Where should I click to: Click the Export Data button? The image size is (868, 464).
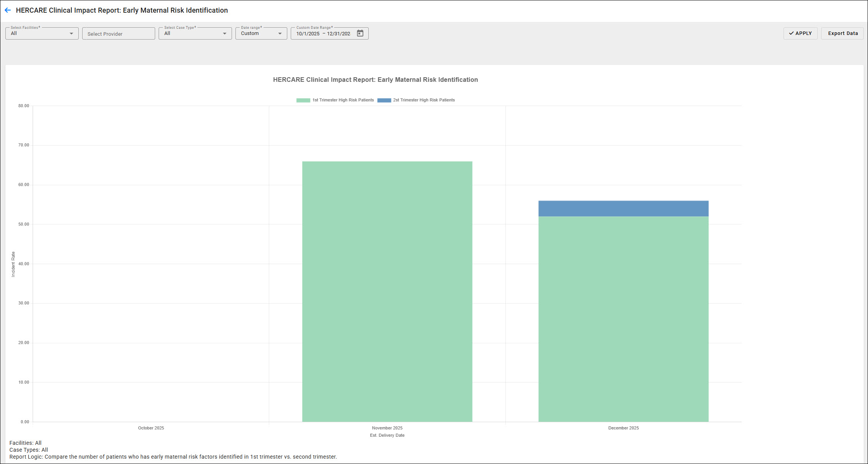point(843,33)
